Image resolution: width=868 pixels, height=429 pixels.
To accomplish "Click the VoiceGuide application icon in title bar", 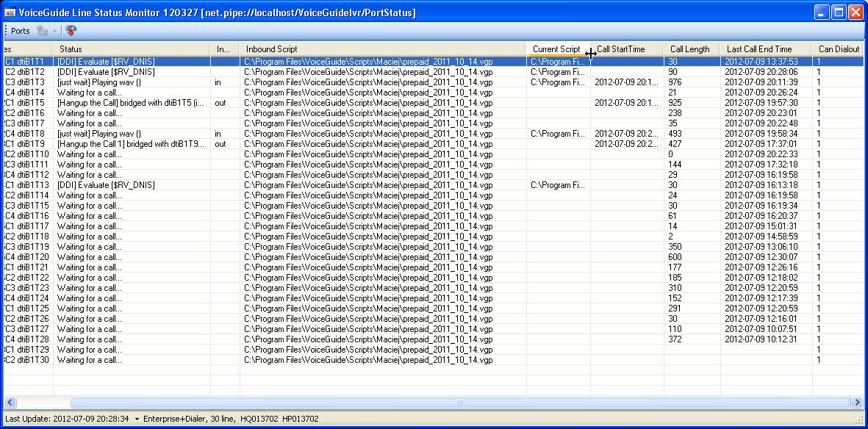I will pos(10,12).
